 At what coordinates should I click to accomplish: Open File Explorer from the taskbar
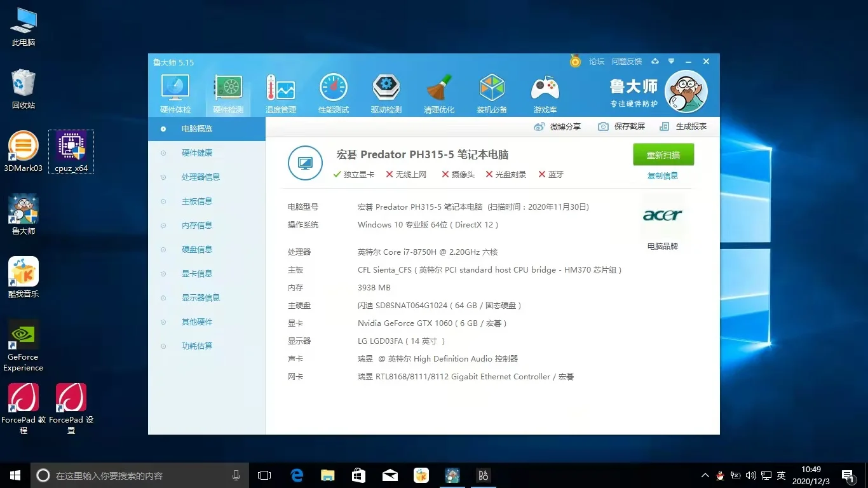(328, 475)
